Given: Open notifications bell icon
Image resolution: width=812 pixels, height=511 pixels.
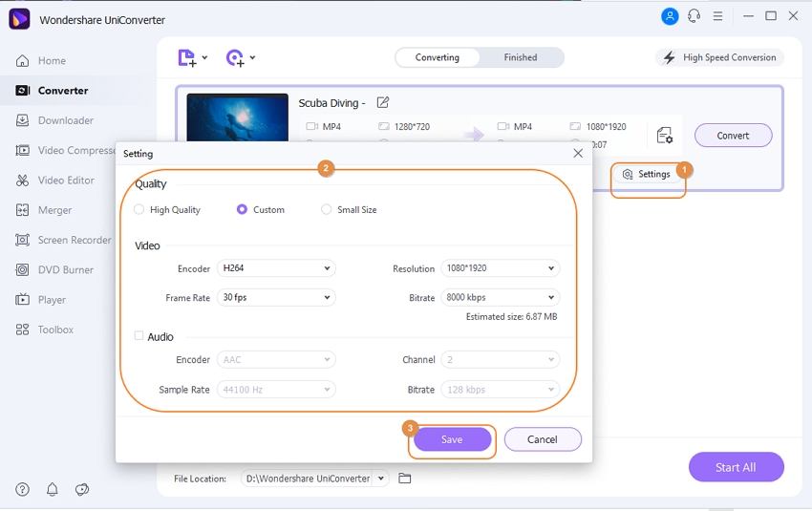Looking at the screenshot, I should 53,489.
